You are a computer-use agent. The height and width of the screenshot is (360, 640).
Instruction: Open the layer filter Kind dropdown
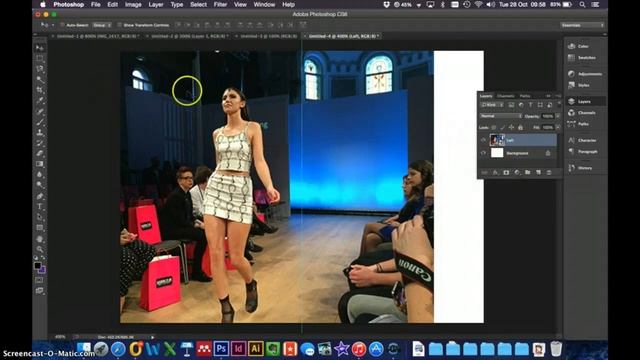tap(492, 105)
